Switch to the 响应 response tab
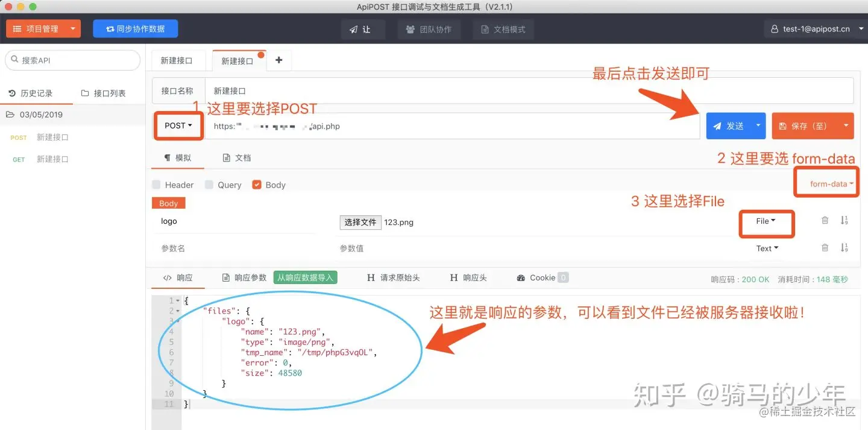 click(x=178, y=278)
